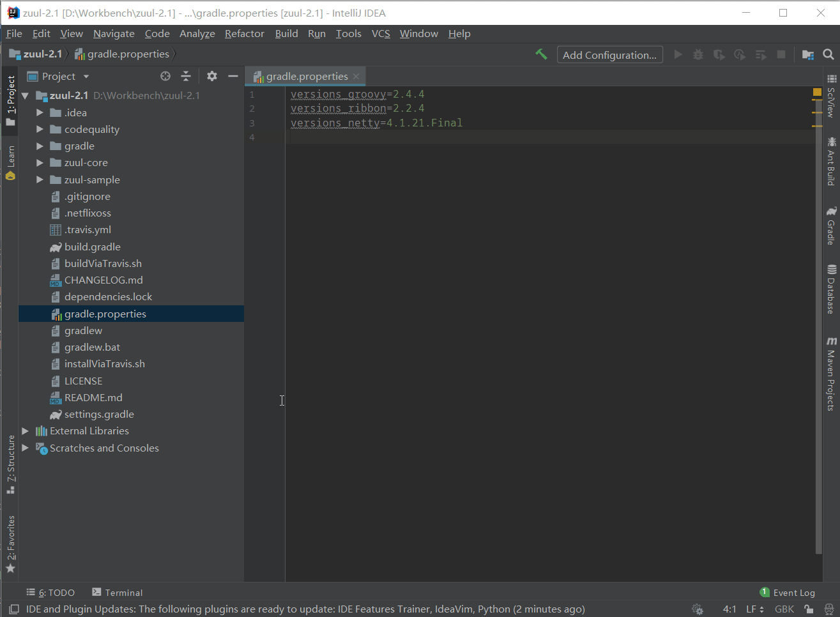Open the VCS menu

click(381, 33)
